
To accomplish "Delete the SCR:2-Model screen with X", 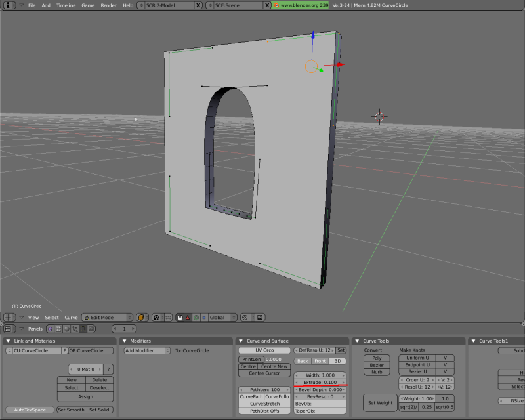I will (198, 5).
